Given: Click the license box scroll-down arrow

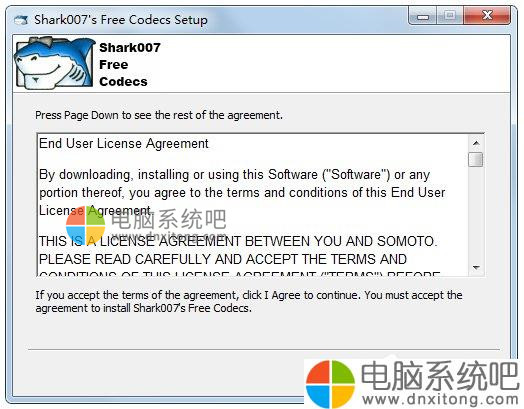Looking at the screenshot, I should pos(476,267).
